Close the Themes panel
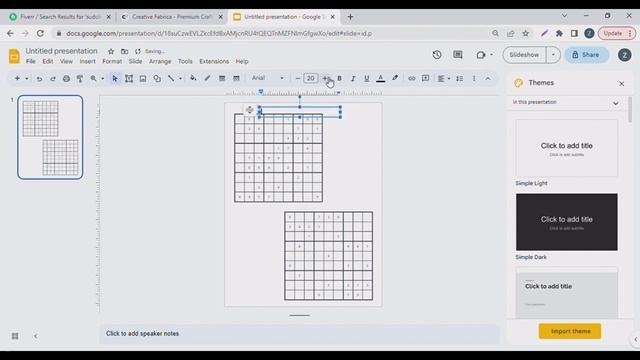640x360 pixels. 621,84
